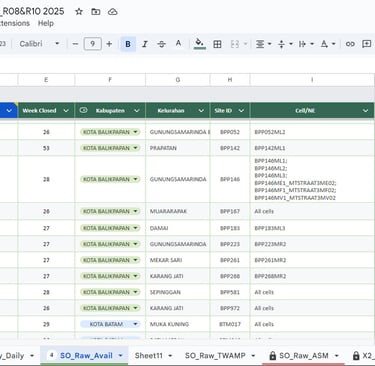Viewport: 375px width, 366px height.
Task: Click the merge cells icon
Action: (x=235, y=44)
